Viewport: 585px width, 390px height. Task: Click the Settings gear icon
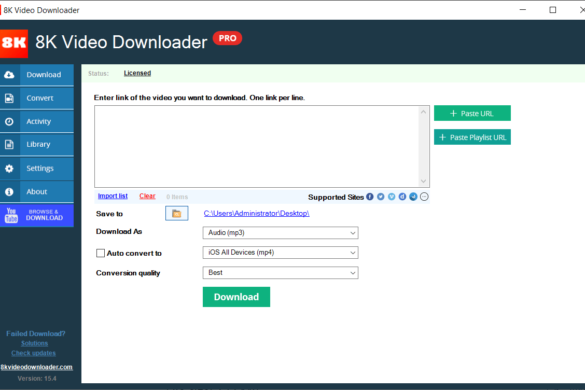[9, 168]
